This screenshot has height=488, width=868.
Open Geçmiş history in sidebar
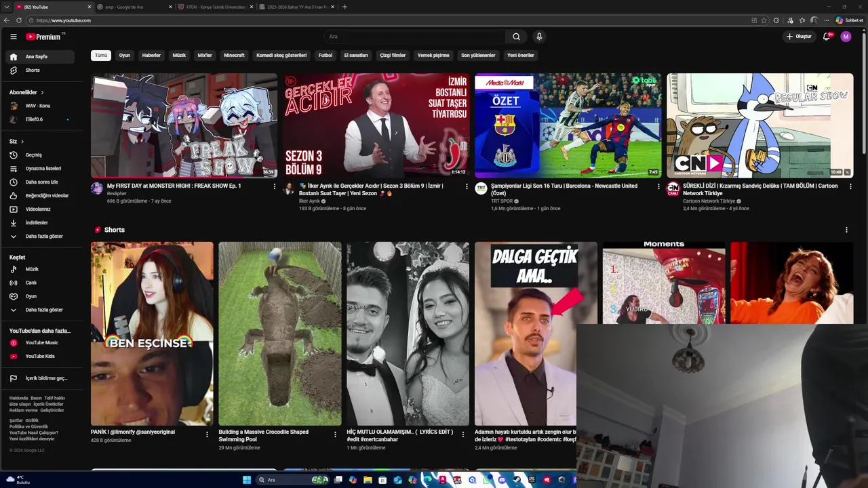pyautogui.click(x=41, y=155)
